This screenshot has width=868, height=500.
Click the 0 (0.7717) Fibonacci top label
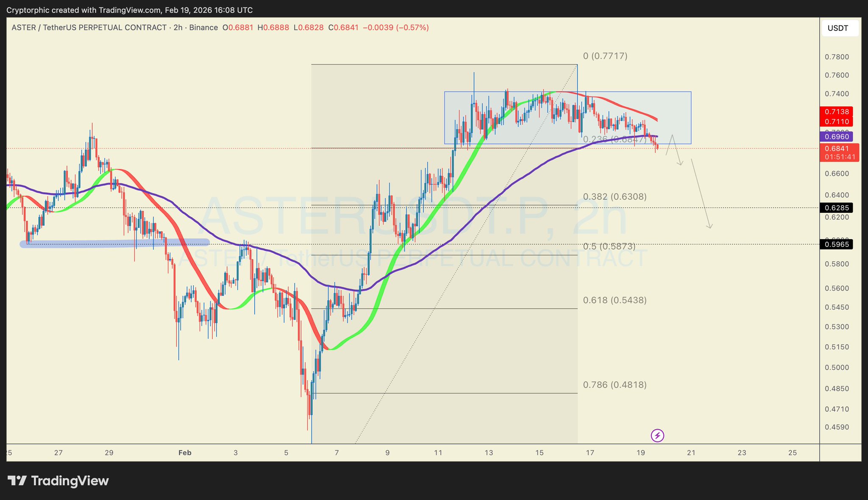(x=605, y=56)
